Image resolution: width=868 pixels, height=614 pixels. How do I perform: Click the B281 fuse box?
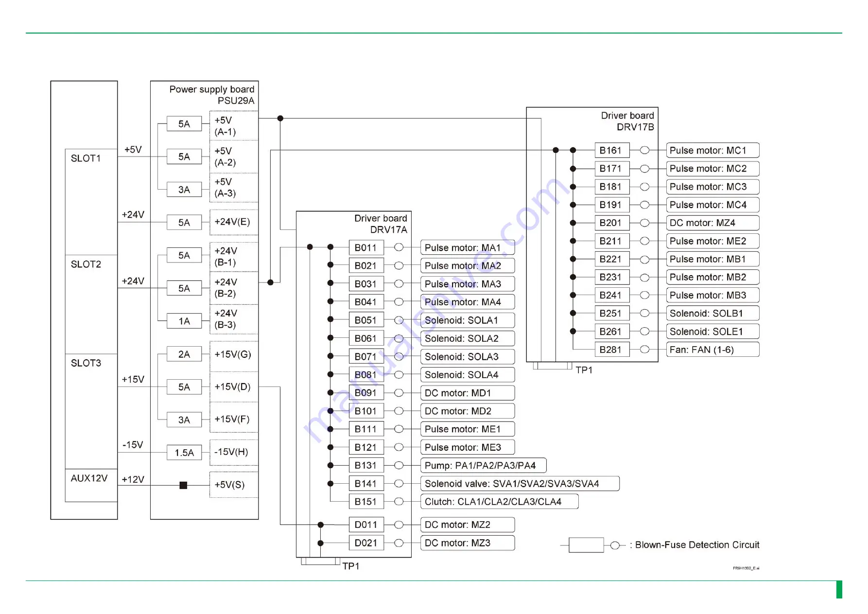(612, 350)
